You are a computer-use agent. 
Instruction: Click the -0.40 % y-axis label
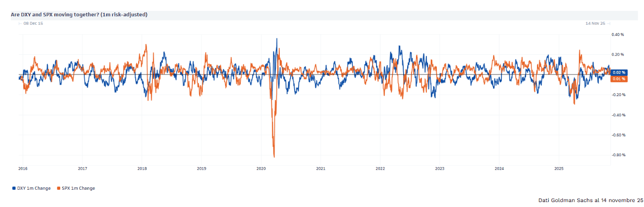click(618, 115)
